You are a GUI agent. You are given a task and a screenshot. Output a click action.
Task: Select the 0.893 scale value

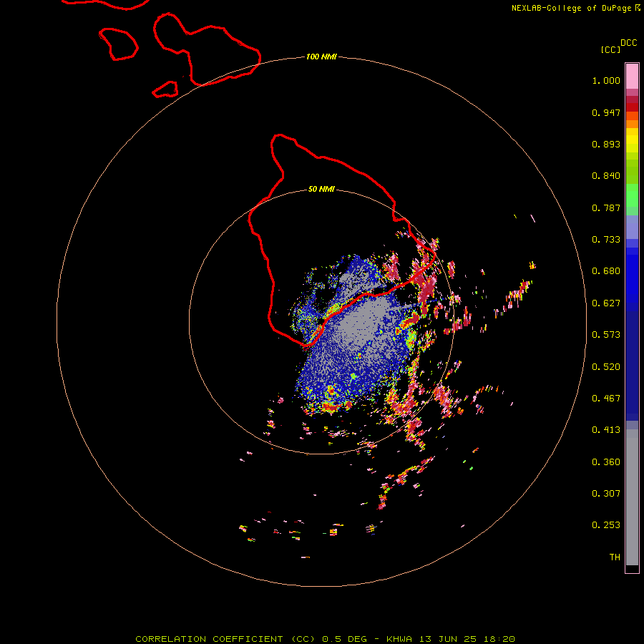pyautogui.click(x=606, y=144)
